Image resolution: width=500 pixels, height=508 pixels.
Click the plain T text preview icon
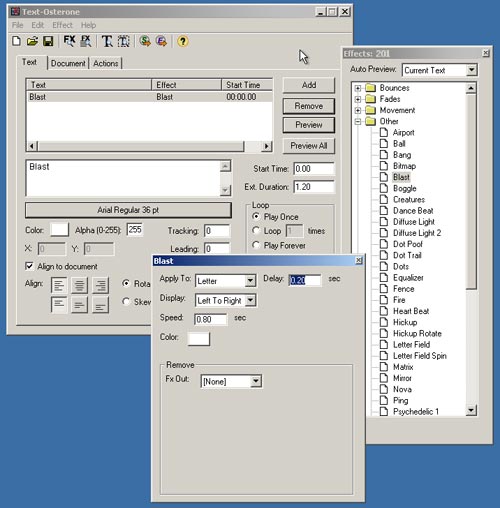(107, 41)
